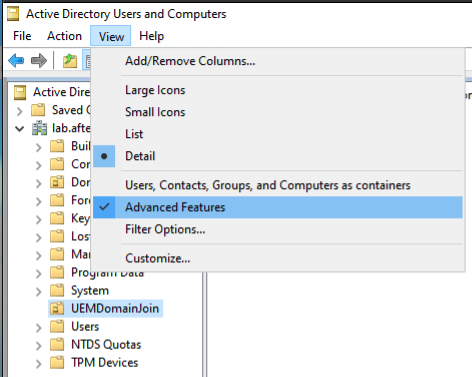Viewport: 472px width, 377px height.
Task: Click the lab.afte domain icon in tree
Action: tap(39, 128)
